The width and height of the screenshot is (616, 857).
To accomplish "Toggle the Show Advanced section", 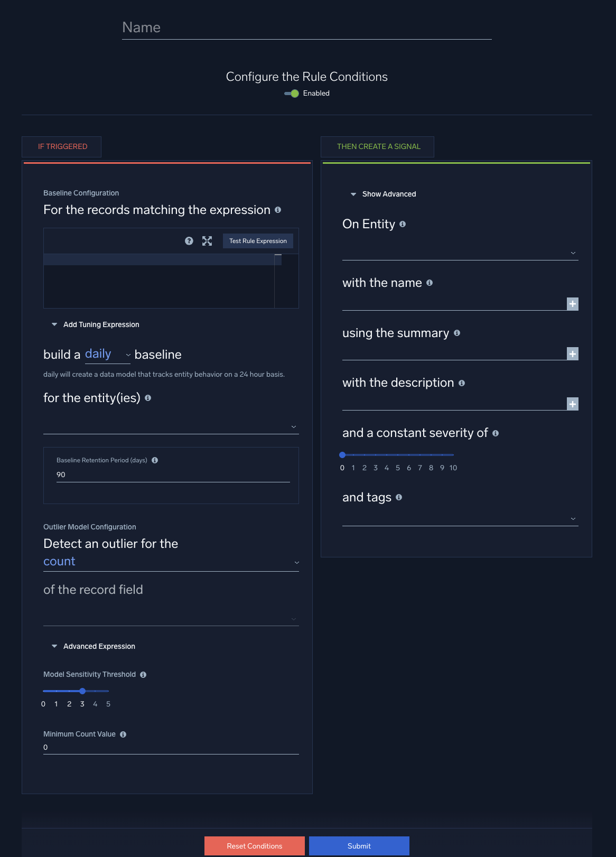I will pos(384,194).
